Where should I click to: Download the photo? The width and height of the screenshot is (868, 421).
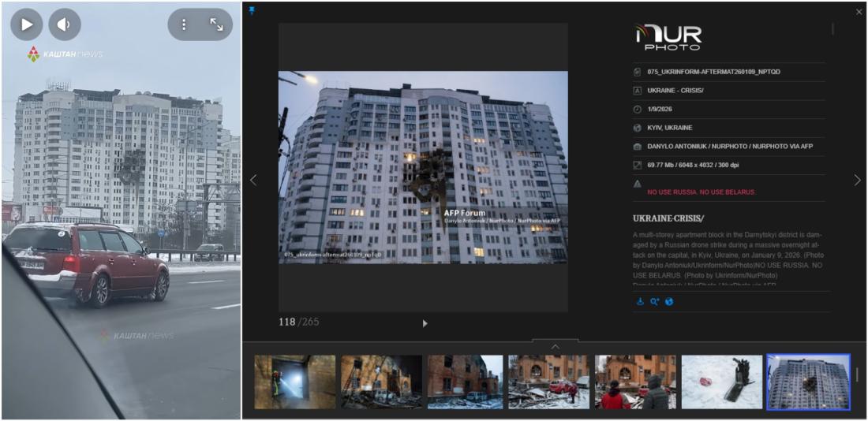641,302
